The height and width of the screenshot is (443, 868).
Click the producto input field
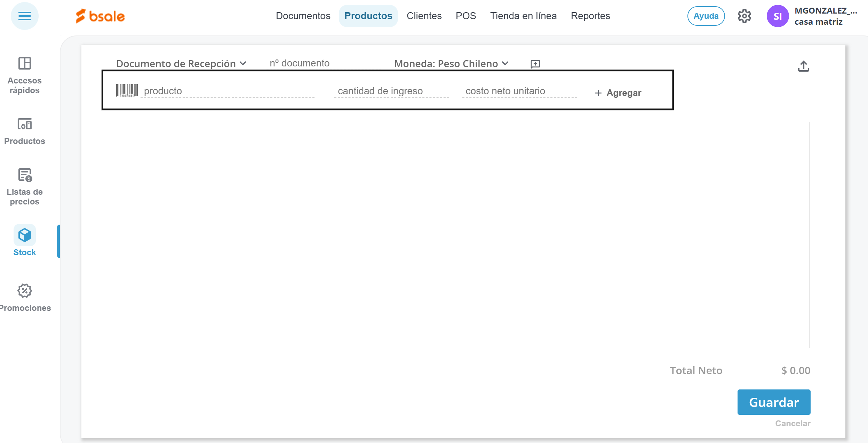pos(228,91)
